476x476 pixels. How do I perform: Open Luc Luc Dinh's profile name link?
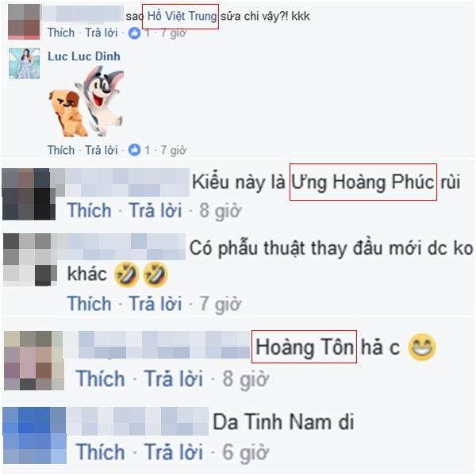84,56
